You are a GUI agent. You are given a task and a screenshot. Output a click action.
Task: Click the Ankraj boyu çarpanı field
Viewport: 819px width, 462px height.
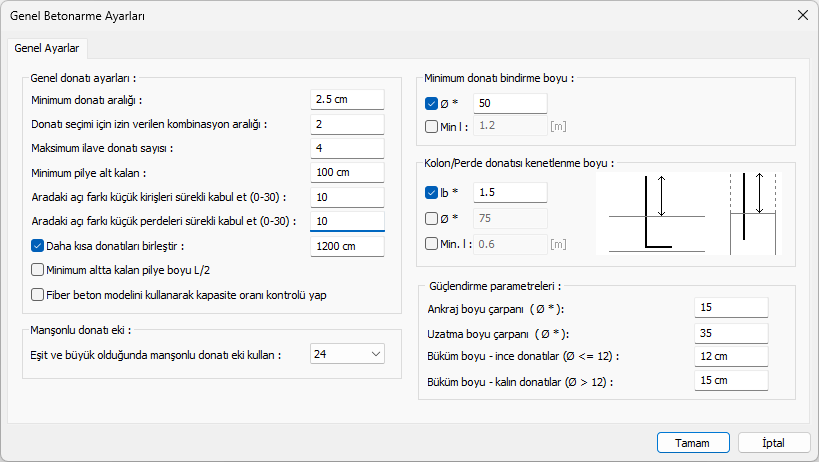click(x=730, y=308)
